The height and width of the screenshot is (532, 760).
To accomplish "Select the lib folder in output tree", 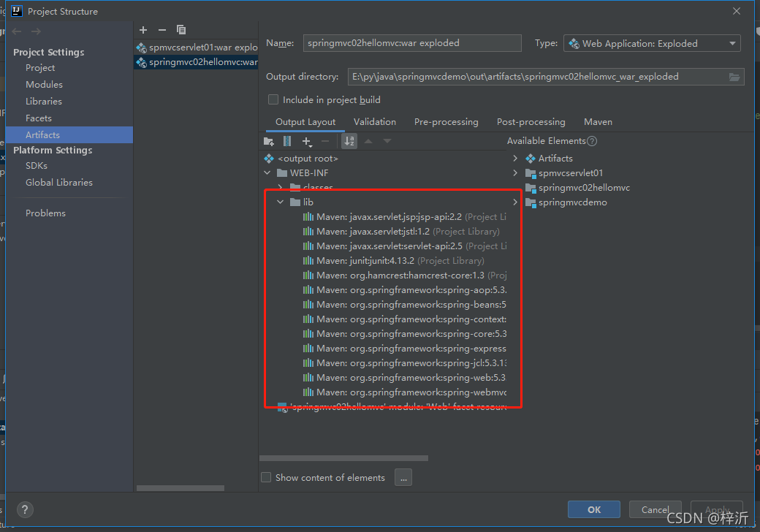I will click(x=308, y=202).
